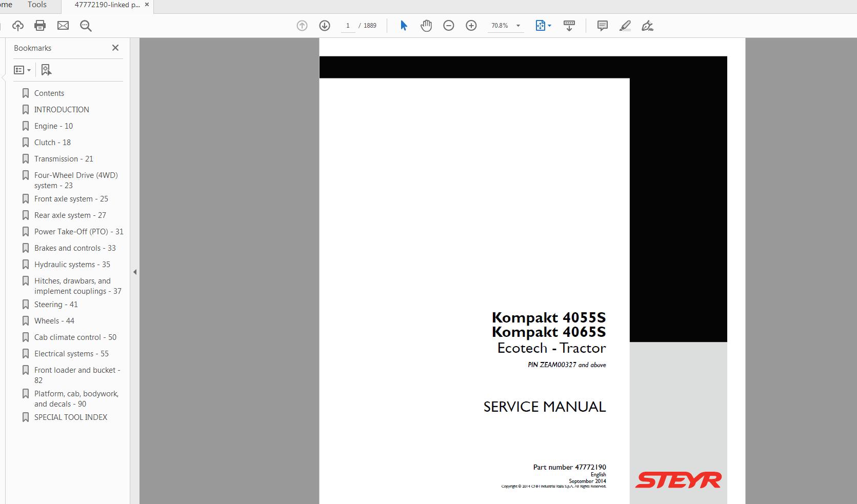
Task: Navigate to Platform, cab, bodywork, and decals
Action: (76, 399)
